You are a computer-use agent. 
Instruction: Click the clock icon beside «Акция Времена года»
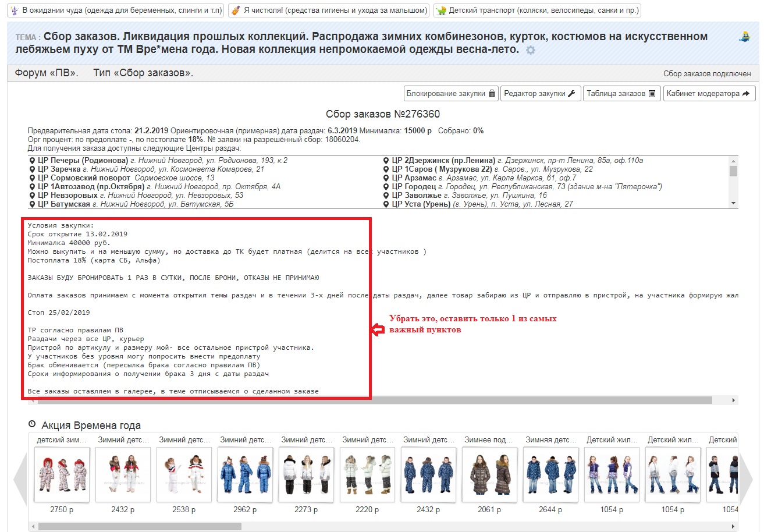point(32,424)
